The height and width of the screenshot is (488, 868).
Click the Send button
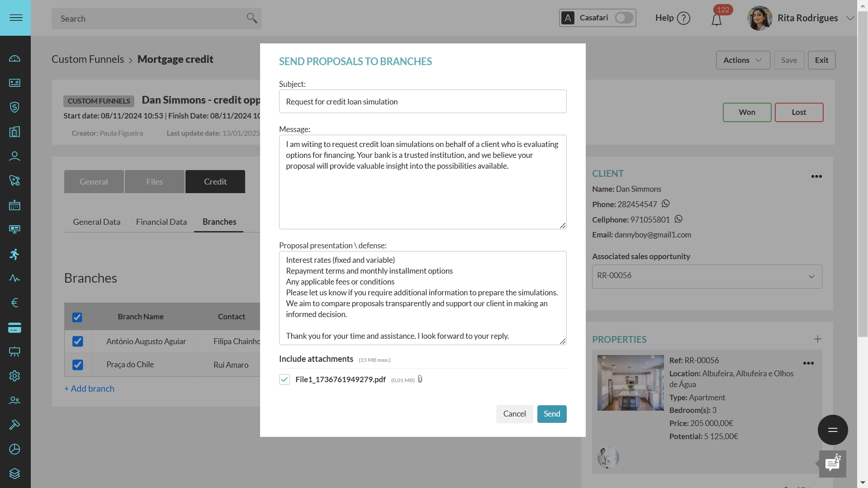552,414
